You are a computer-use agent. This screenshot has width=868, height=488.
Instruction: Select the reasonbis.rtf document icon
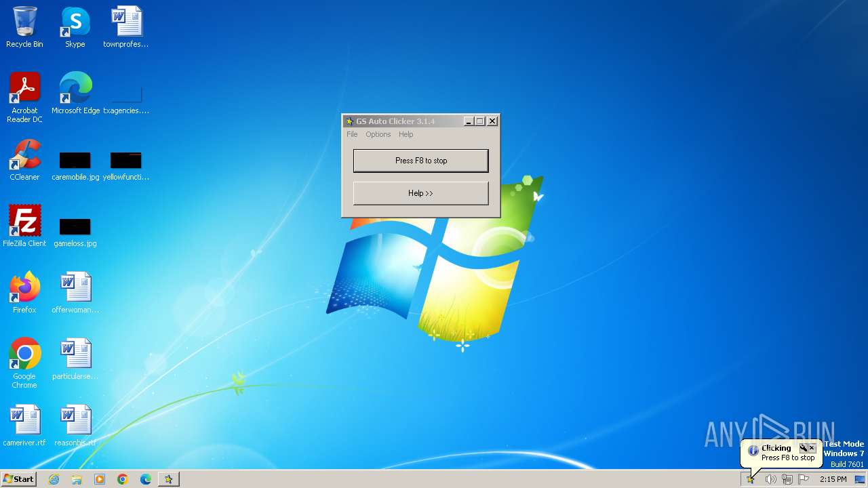click(75, 425)
